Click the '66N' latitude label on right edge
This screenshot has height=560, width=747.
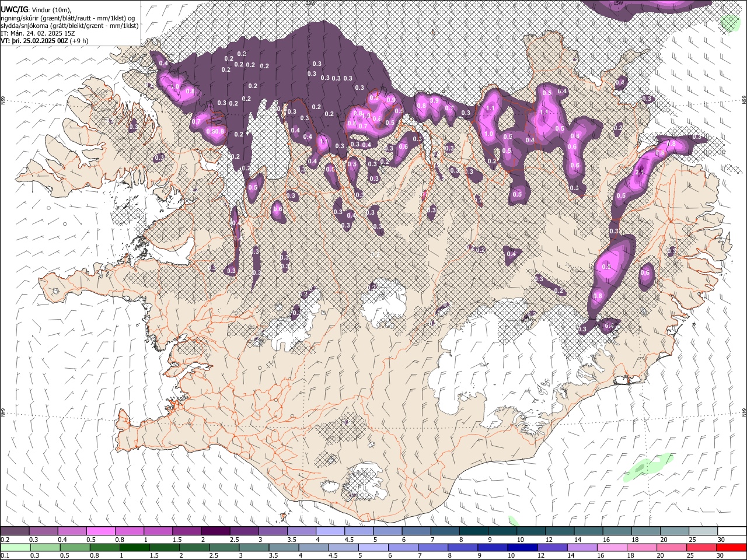tap(744, 100)
